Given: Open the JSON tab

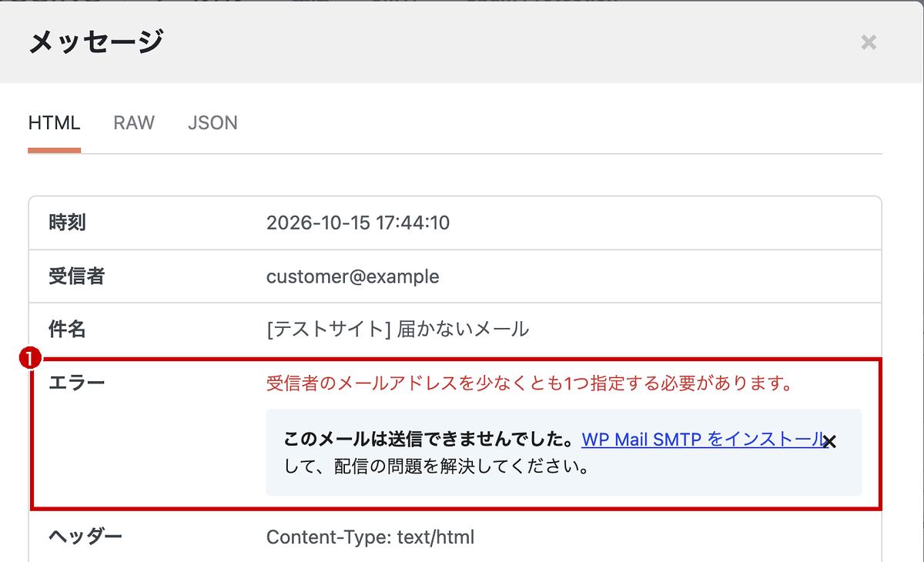Looking at the screenshot, I should (x=213, y=123).
